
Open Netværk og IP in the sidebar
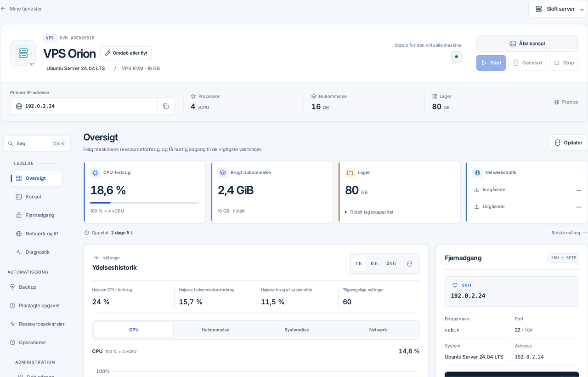[37, 234]
